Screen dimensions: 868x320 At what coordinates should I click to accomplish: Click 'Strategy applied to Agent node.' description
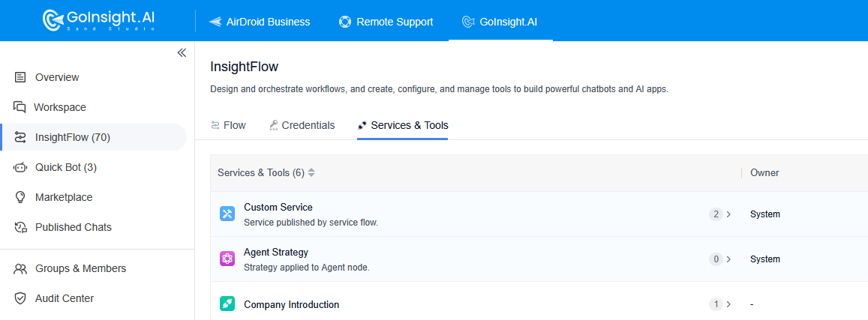307,268
